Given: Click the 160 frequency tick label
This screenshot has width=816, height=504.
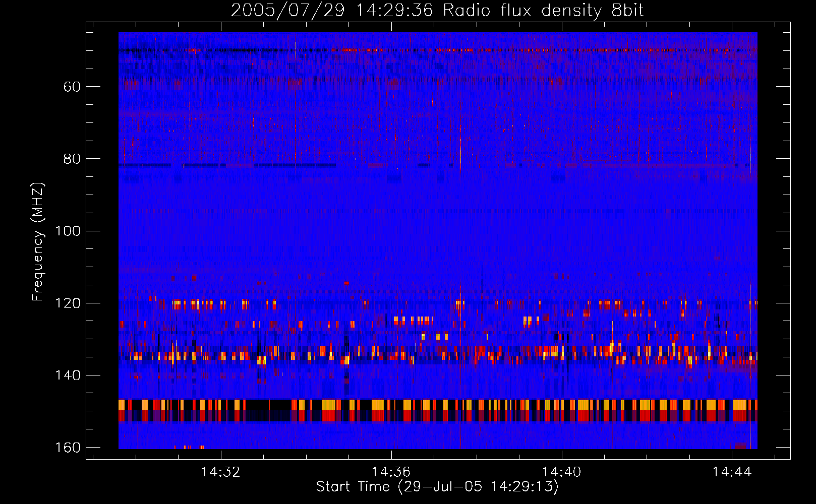Looking at the screenshot, I should click(x=68, y=448).
